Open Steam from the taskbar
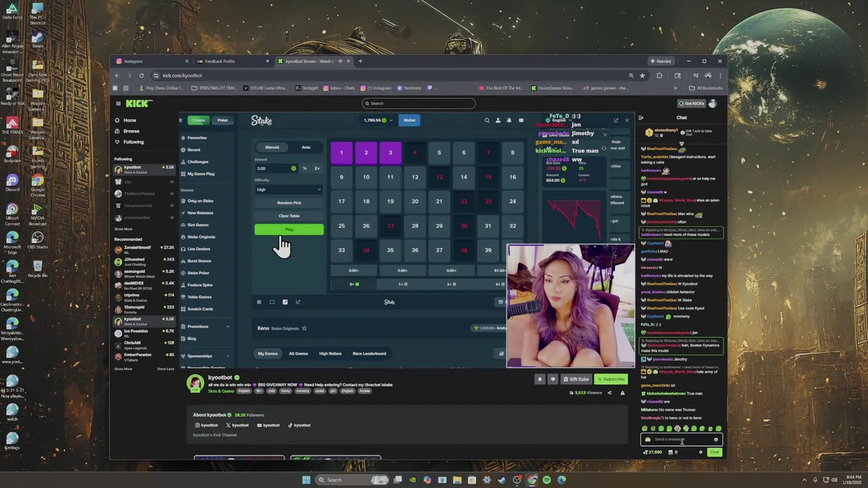The image size is (868, 488). click(x=502, y=480)
